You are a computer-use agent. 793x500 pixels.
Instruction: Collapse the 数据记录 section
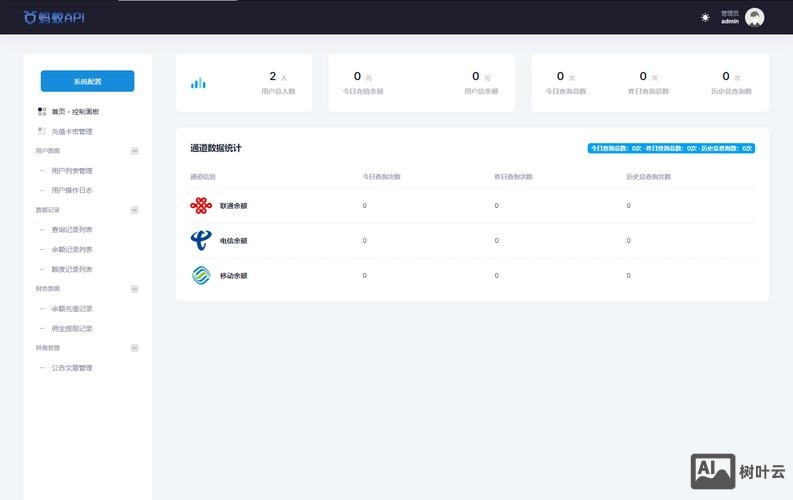point(135,210)
